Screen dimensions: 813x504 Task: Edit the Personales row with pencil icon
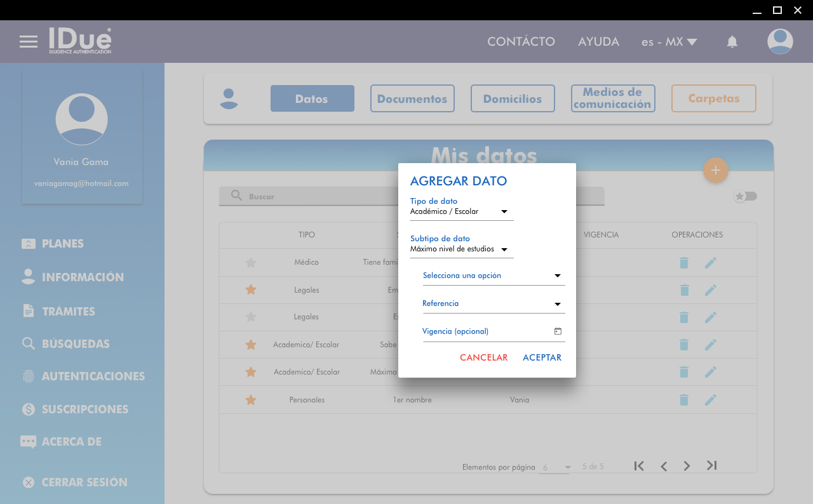coord(710,400)
